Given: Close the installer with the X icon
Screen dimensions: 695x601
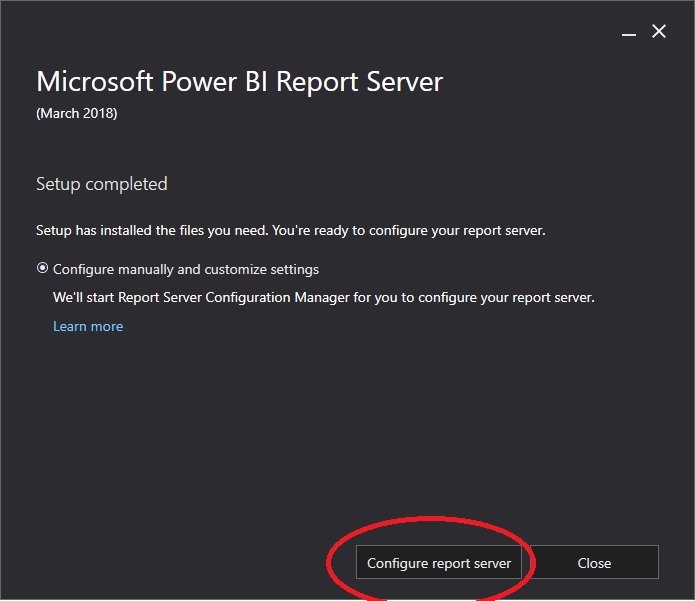Looking at the screenshot, I should coord(659,31).
